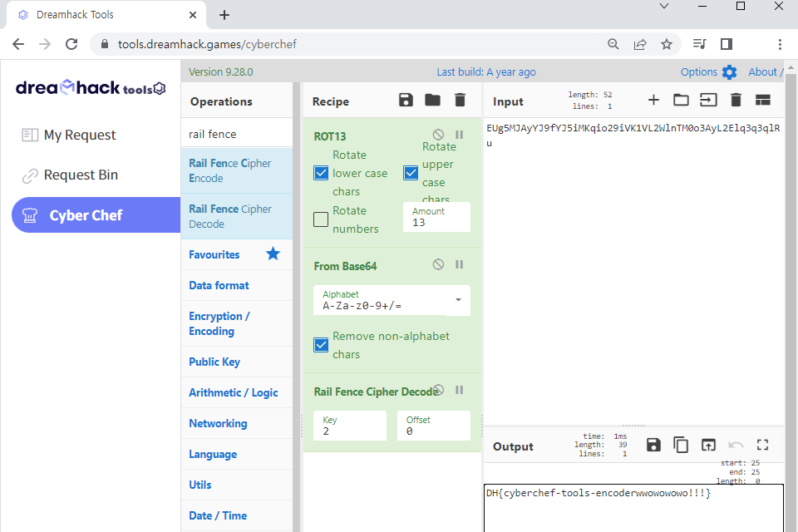The image size is (798, 532).
Task: Select Rail Fence Cipher Encode operation
Action: coord(237,170)
